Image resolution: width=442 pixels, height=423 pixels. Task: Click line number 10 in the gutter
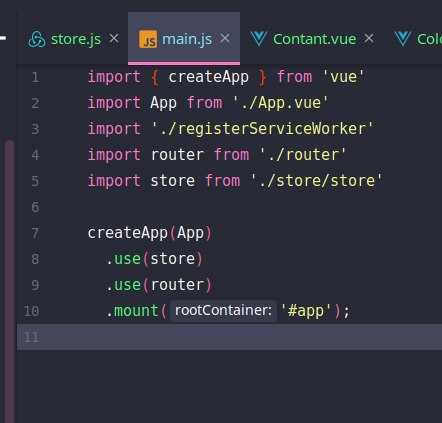pyautogui.click(x=31, y=311)
